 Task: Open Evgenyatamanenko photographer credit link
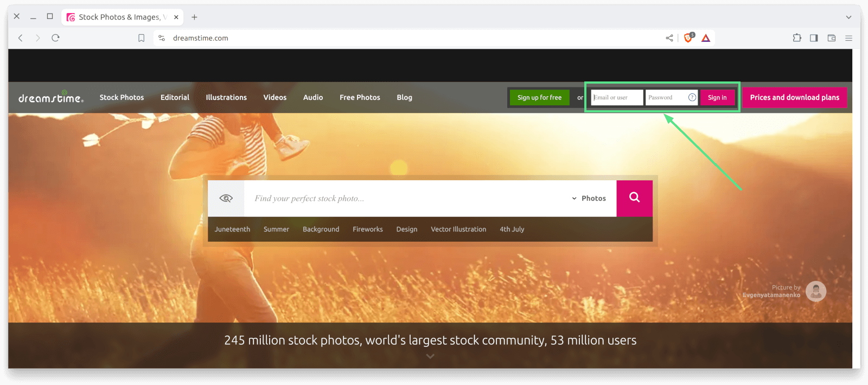coord(771,295)
